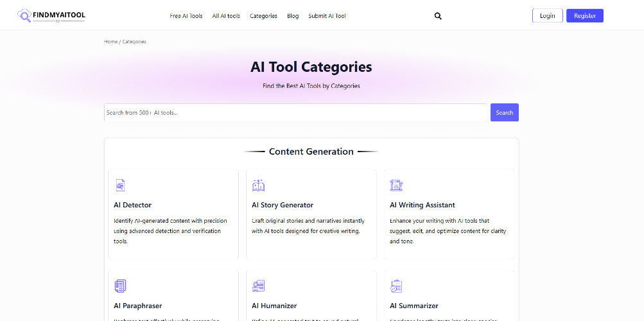Click 'Find the Best AI Tools by Categories' subtitle

click(311, 86)
